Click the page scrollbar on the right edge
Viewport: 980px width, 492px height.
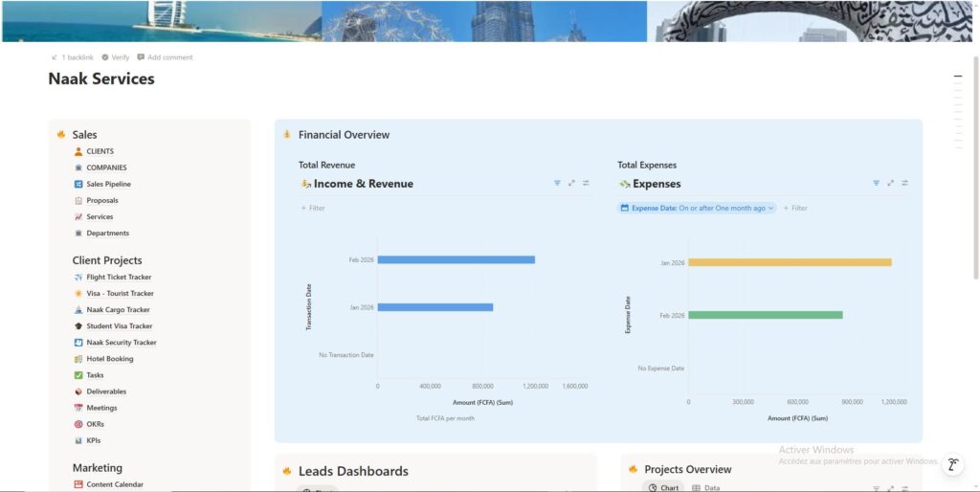point(975,191)
